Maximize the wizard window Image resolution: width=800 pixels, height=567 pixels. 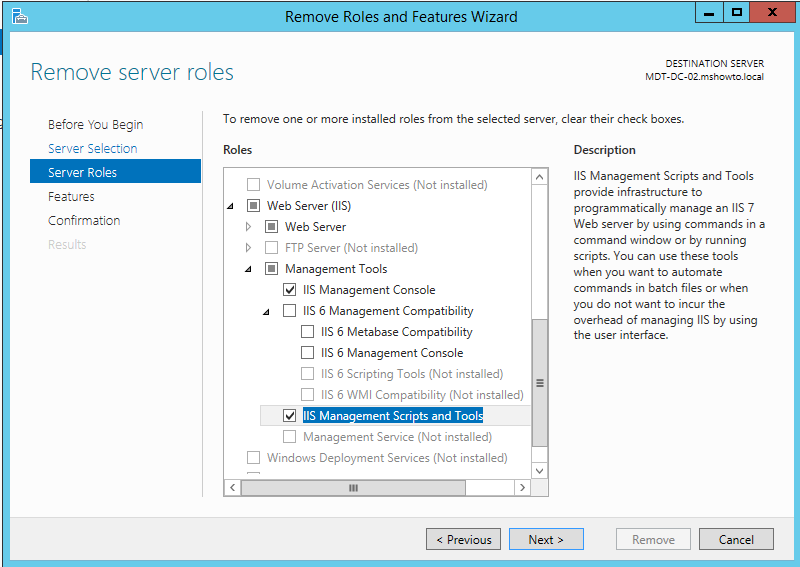pyautogui.click(x=736, y=13)
